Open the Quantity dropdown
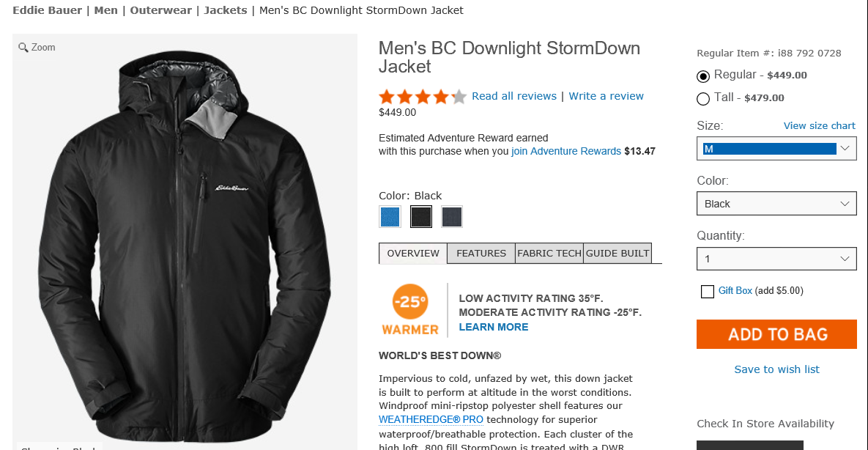 click(x=776, y=259)
